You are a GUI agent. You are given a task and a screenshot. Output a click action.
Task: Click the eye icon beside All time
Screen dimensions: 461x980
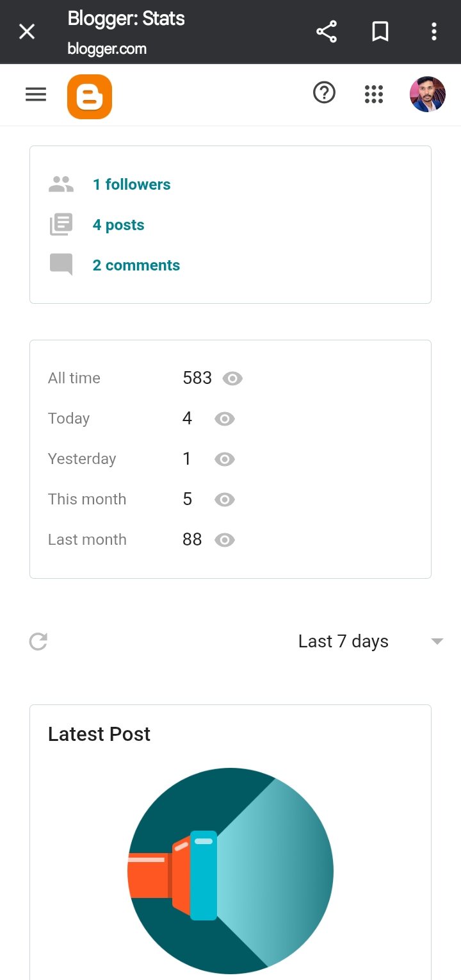(232, 379)
